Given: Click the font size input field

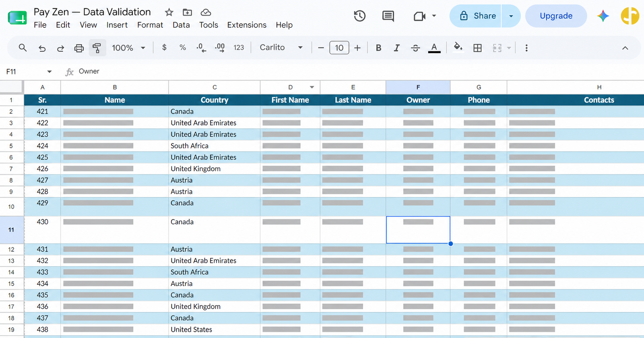Looking at the screenshot, I should click(x=339, y=48).
